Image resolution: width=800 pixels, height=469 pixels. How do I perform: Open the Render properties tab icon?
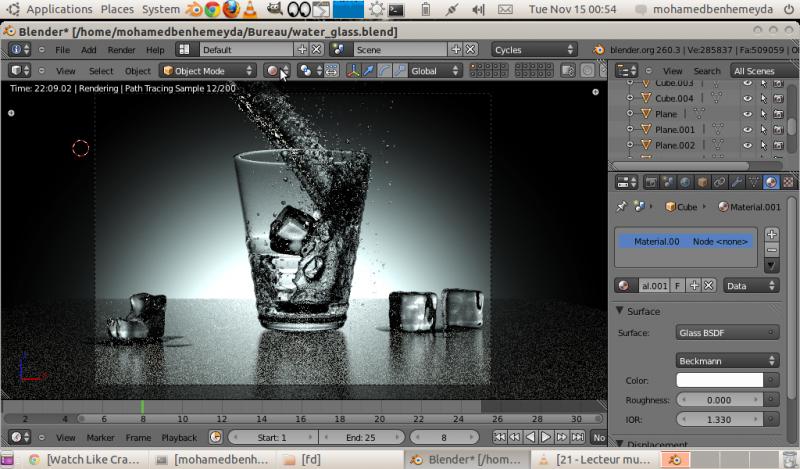point(652,182)
